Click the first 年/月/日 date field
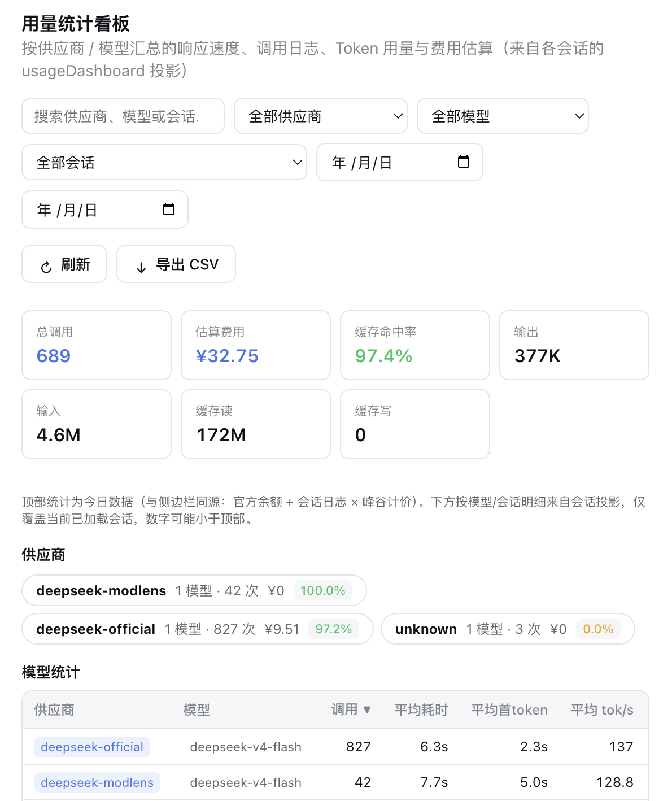The height and width of the screenshot is (801, 672). click(x=400, y=162)
